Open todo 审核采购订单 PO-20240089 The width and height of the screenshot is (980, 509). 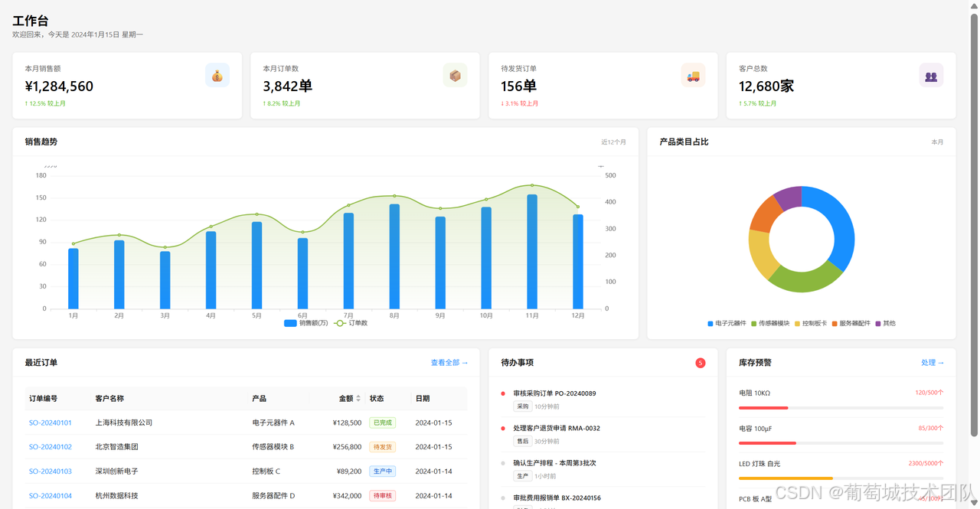point(554,393)
